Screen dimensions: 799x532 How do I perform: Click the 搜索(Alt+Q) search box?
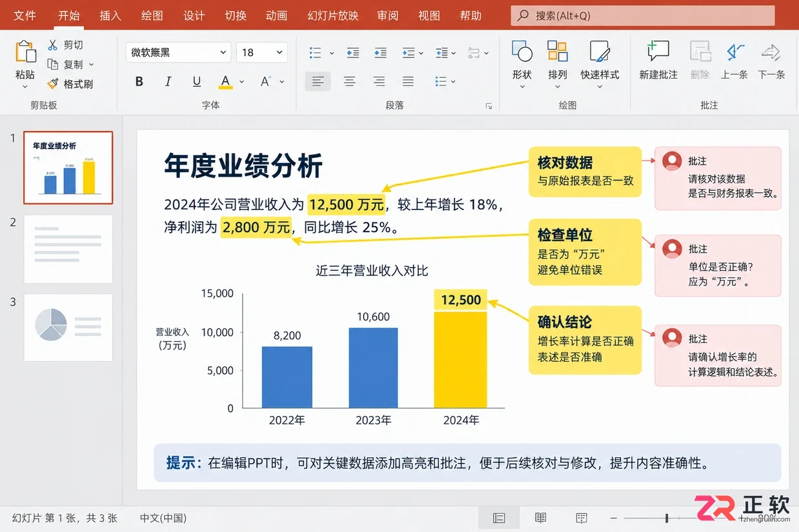643,15
